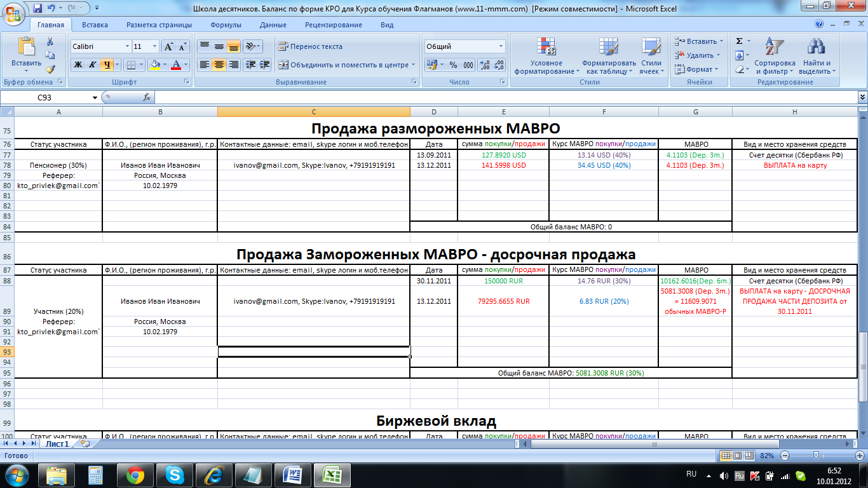Click the Сортировка и фильтр icon

click(774, 56)
